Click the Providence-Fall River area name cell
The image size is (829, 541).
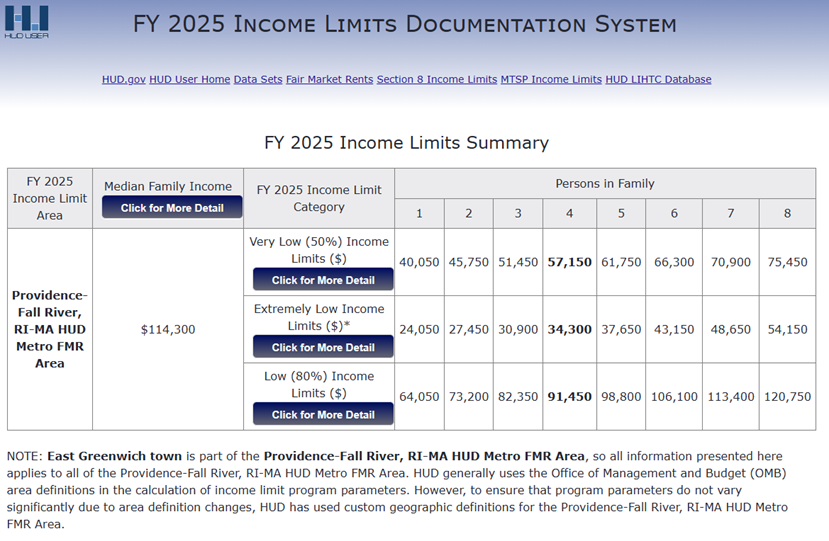coord(50,329)
